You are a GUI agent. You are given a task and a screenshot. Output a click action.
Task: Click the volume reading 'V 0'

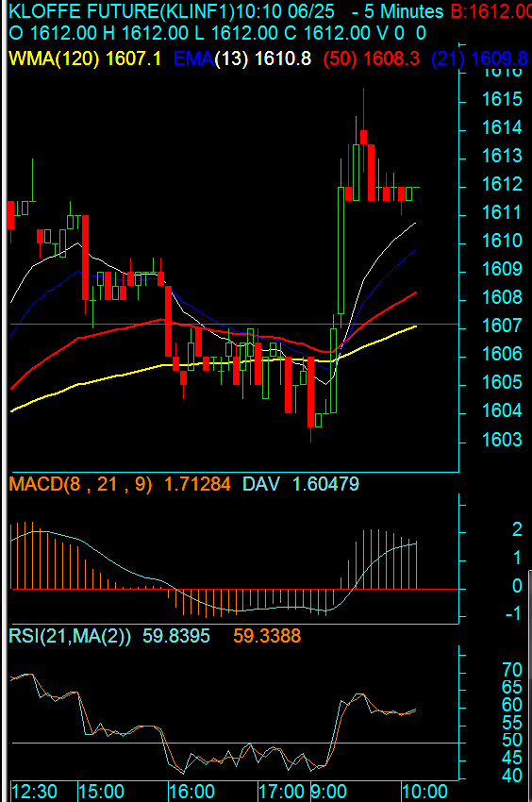click(391, 33)
